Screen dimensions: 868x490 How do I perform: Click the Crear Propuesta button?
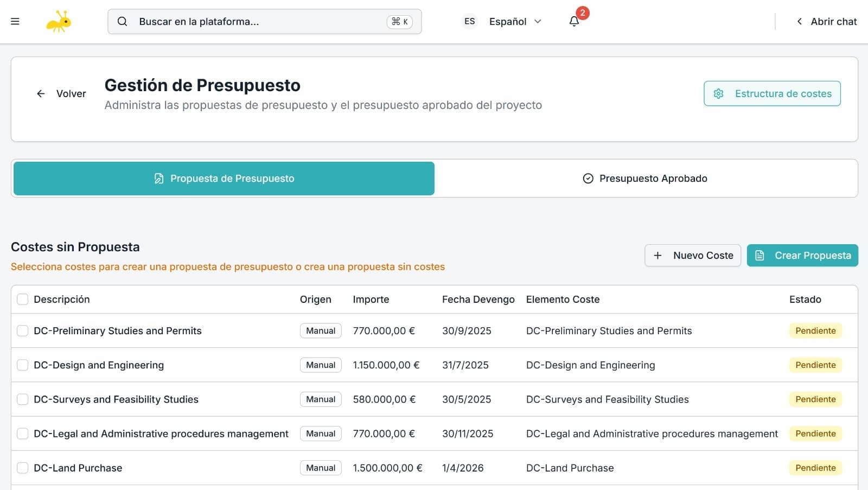(x=802, y=256)
